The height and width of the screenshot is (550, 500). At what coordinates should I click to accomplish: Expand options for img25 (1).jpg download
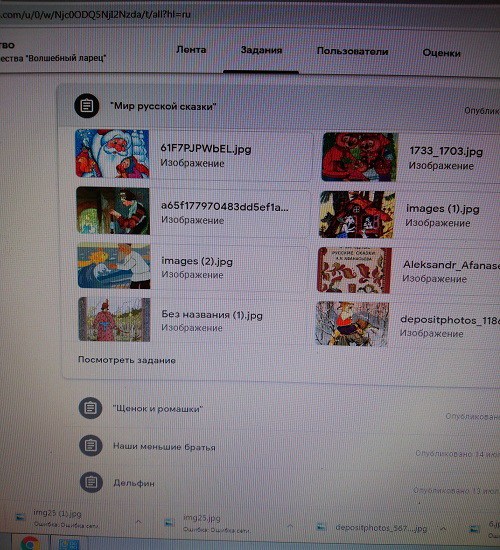(138, 522)
